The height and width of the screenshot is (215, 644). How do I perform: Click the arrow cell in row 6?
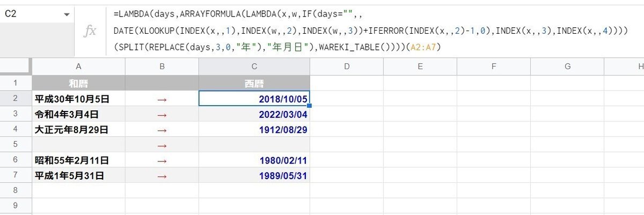tap(162, 160)
